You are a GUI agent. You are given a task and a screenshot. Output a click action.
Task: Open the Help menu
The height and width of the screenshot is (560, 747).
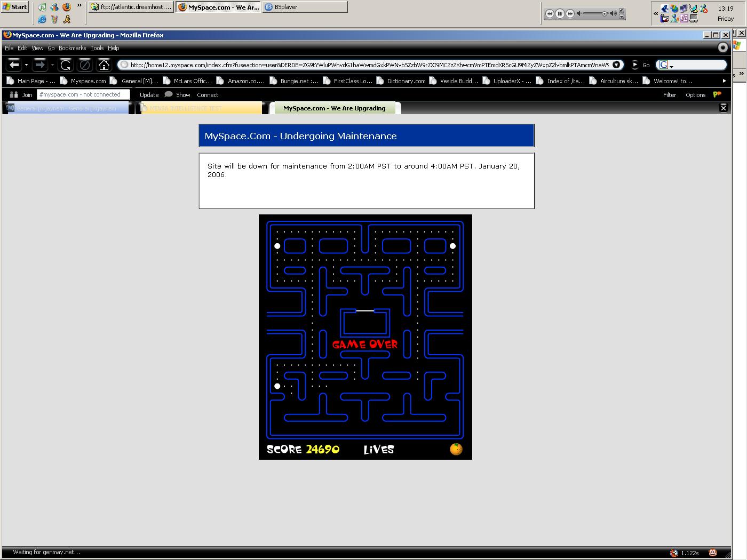pyautogui.click(x=114, y=48)
